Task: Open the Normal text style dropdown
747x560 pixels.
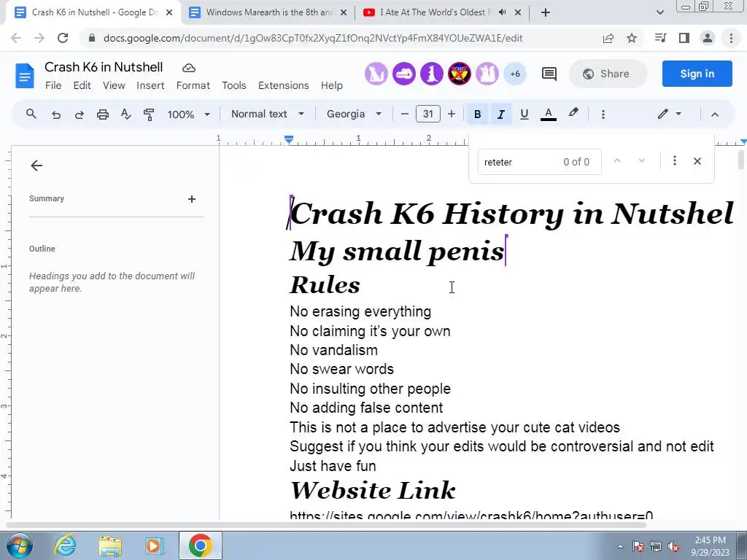Action: click(x=267, y=114)
